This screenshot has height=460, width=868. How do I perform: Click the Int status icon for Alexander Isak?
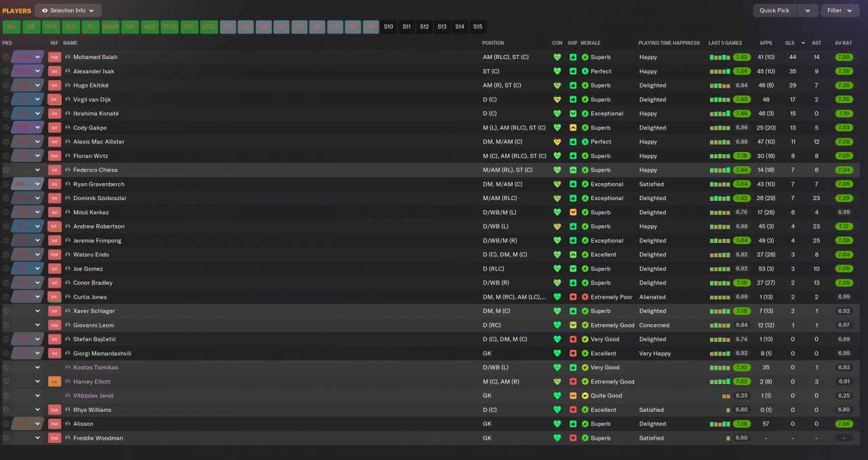point(54,71)
